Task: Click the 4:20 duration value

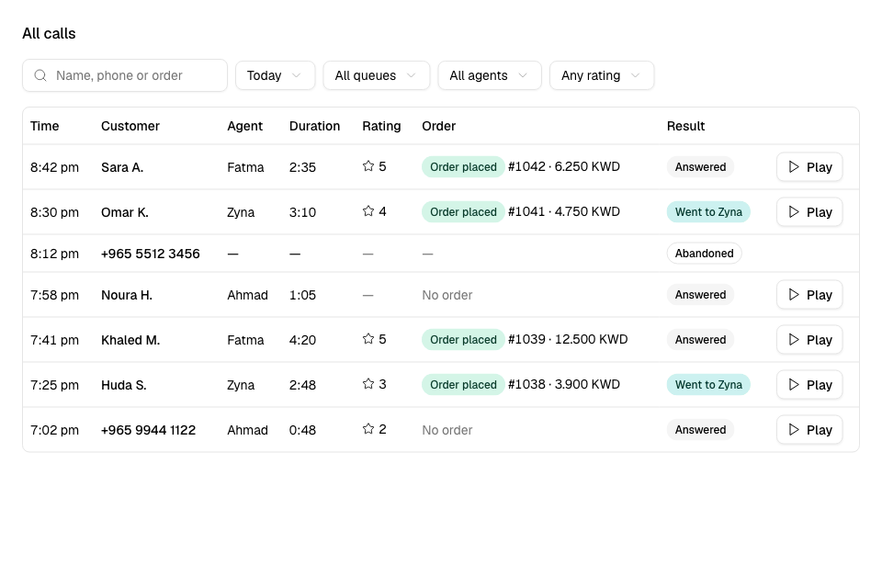Action: [302, 340]
